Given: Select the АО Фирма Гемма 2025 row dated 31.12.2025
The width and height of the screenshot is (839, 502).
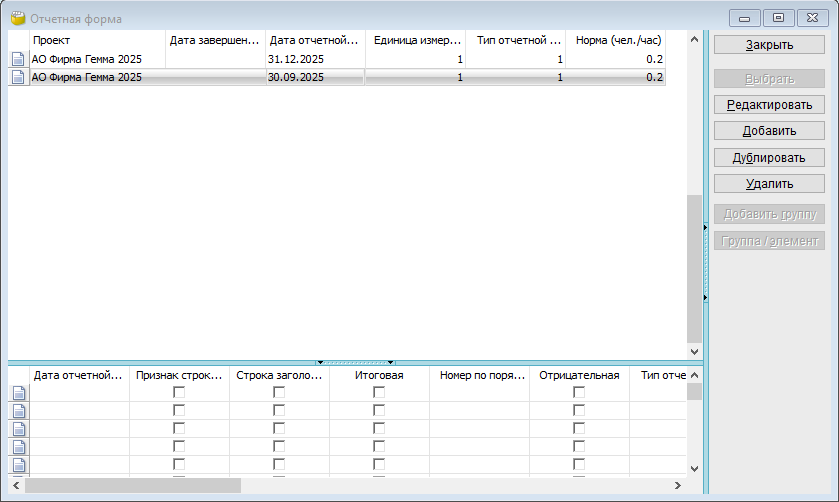Looking at the screenshot, I should click(x=95, y=59).
